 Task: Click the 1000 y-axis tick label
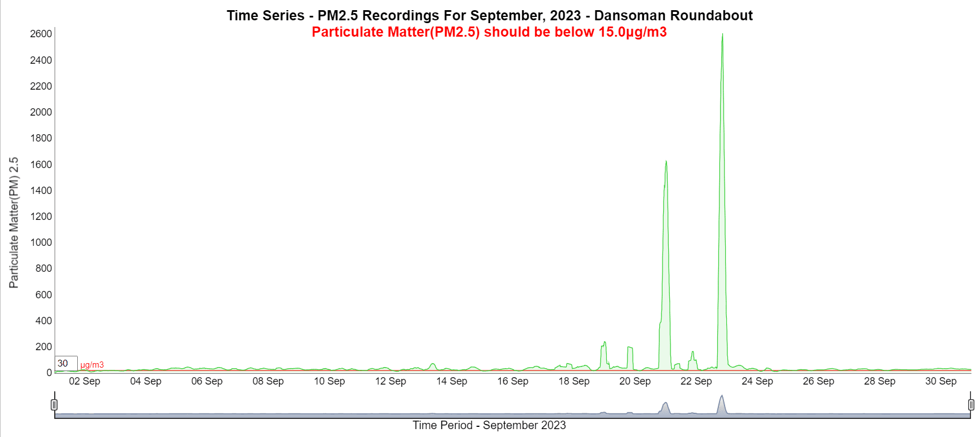click(41, 242)
